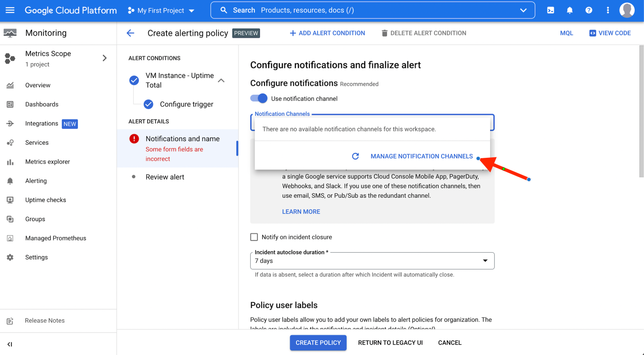Cancel the alerting policy creation
Viewport: 644px width, 355px height.
(450, 343)
